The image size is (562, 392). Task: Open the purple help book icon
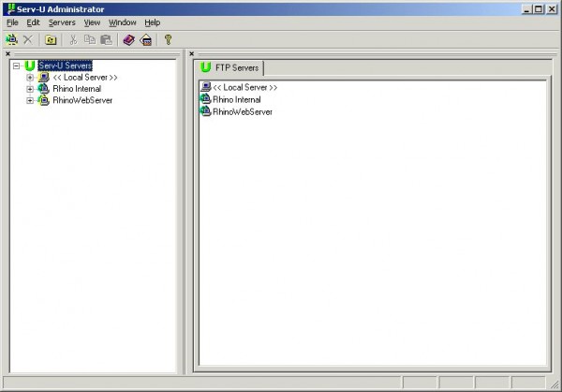[x=129, y=39]
